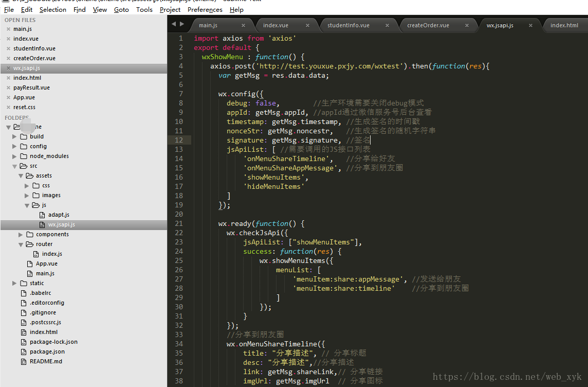
Task: Click the build folder icon
Action: point(24,136)
